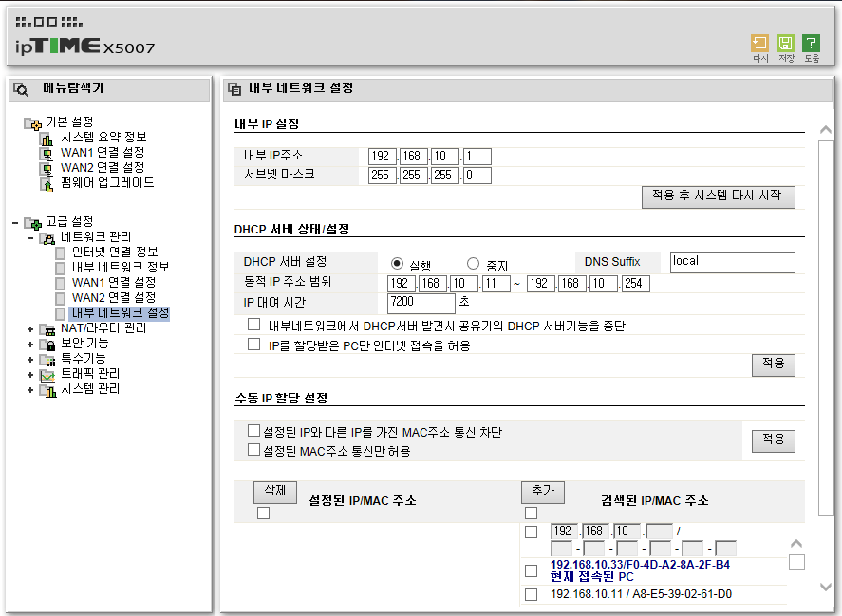The height and width of the screenshot is (616, 842).
Task: Click the green 저장 save icon
Action: 786,43
